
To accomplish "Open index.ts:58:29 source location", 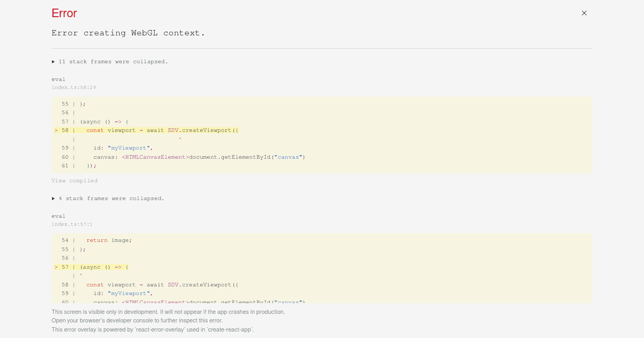I will 74,87.
